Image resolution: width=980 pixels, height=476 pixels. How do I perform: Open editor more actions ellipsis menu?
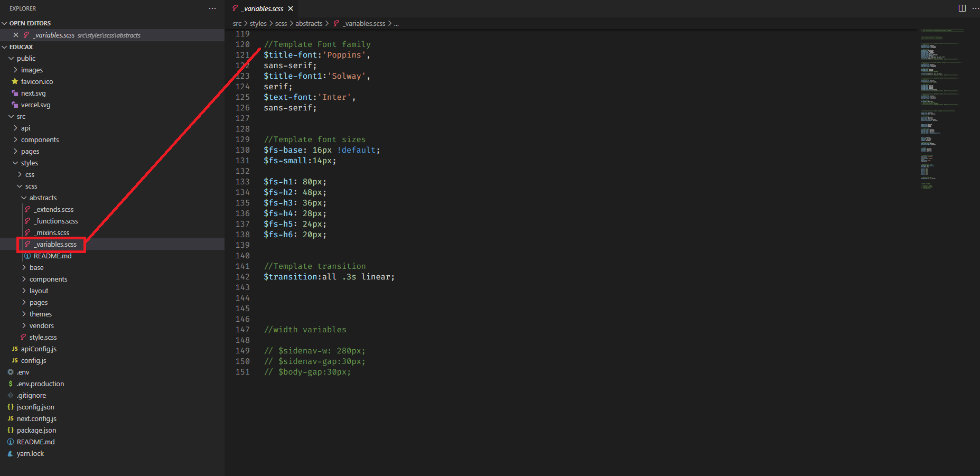[x=975, y=8]
